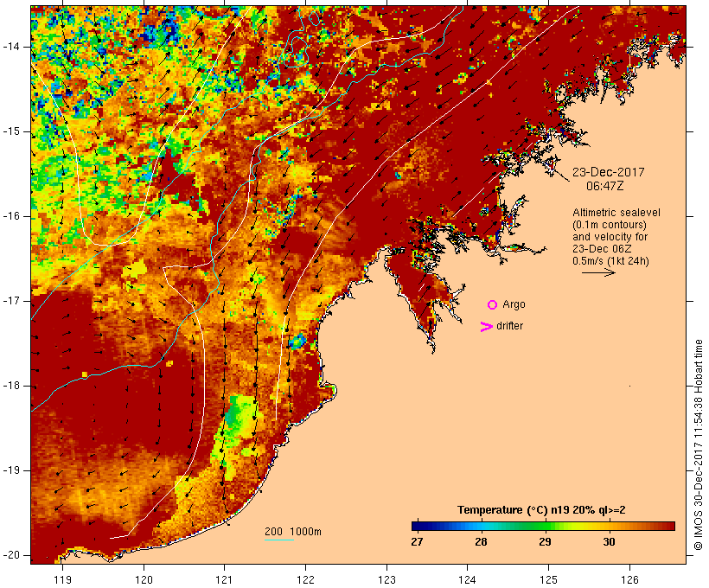The width and height of the screenshot is (709, 588).
Task: Click the '23-Dec-2017' date label
Action: tap(608, 172)
